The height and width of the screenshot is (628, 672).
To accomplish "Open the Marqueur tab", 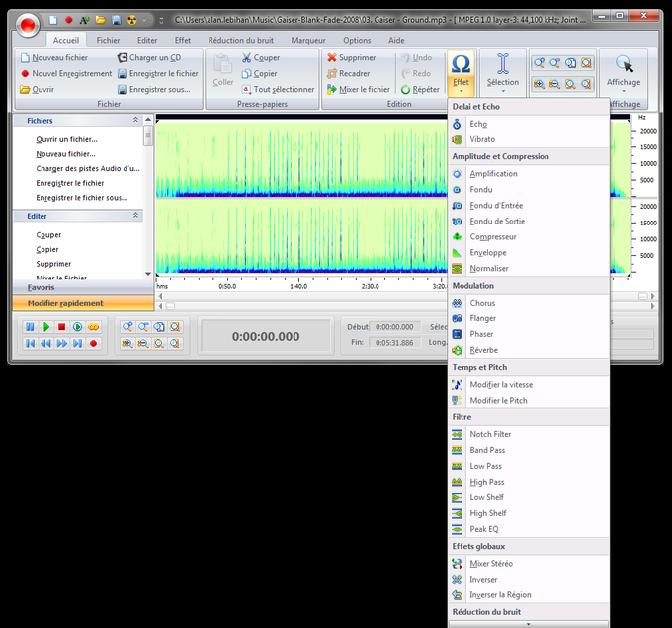I will click(308, 40).
